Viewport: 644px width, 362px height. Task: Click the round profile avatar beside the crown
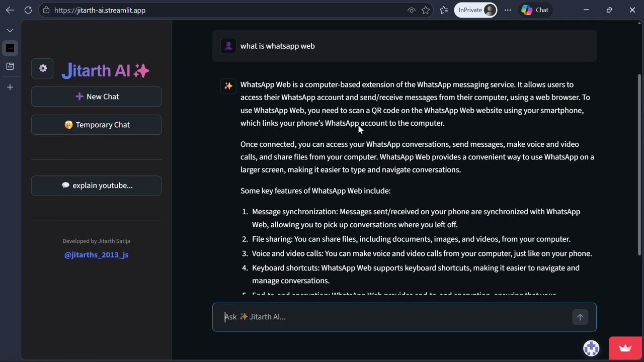591,348
